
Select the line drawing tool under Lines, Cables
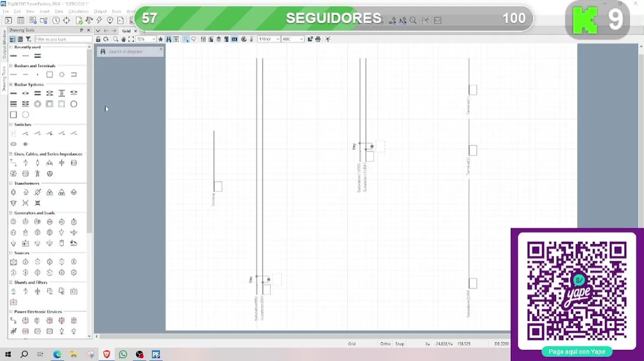[x=14, y=163]
